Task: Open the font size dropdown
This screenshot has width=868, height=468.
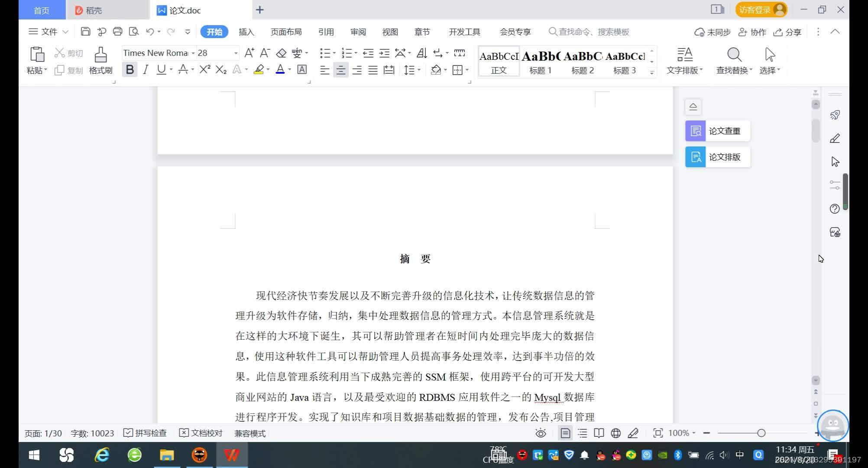Action: click(x=236, y=53)
